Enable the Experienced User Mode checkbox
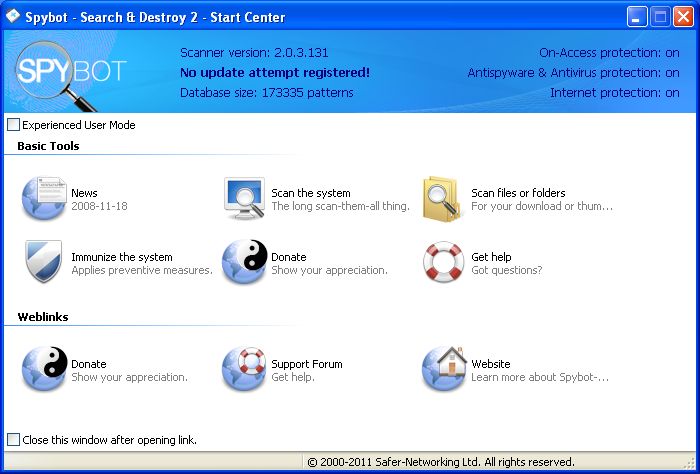Image resolution: width=700 pixels, height=474 pixels. click(13, 125)
